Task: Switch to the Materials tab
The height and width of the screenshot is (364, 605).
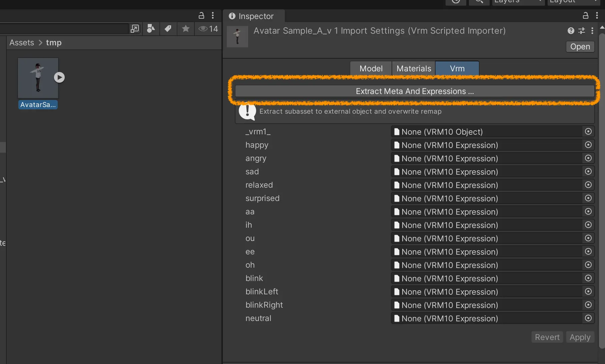Action: click(x=414, y=68)
